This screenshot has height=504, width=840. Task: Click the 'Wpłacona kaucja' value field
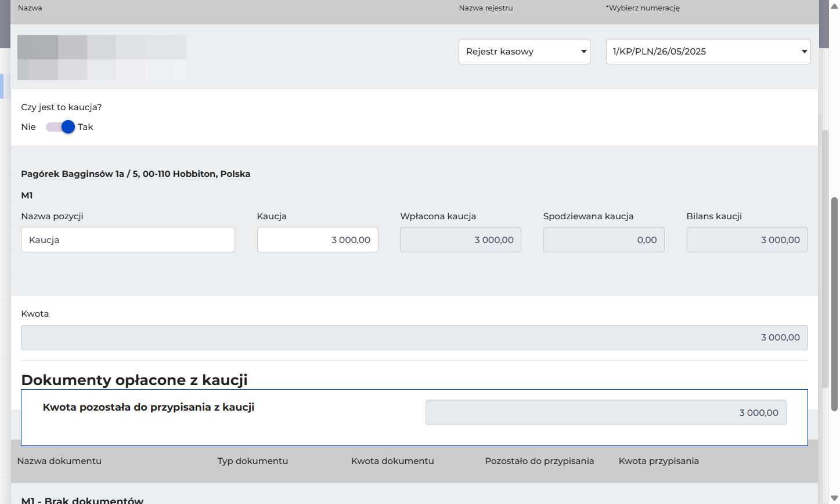point(460,240)
